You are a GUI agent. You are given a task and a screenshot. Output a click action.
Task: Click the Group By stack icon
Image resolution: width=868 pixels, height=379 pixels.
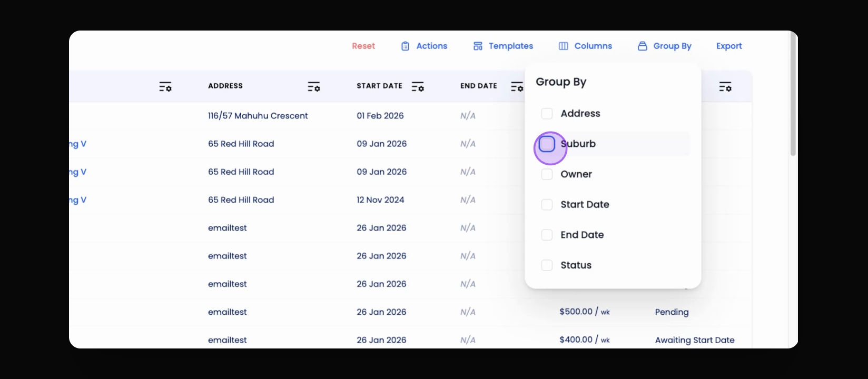point(642,46)
